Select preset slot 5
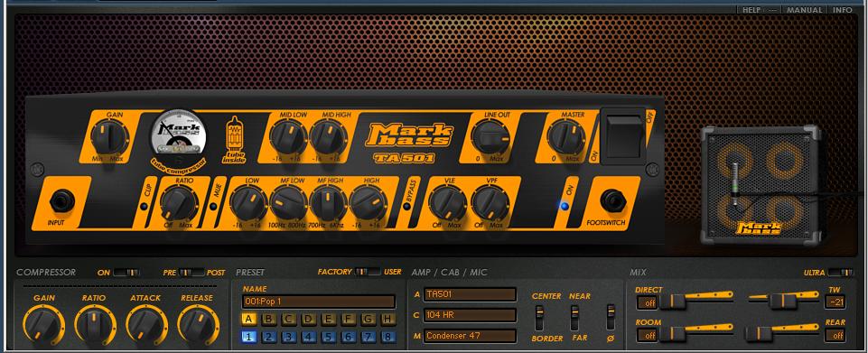This screenshot has height=353, width=868. coord(328,337)
